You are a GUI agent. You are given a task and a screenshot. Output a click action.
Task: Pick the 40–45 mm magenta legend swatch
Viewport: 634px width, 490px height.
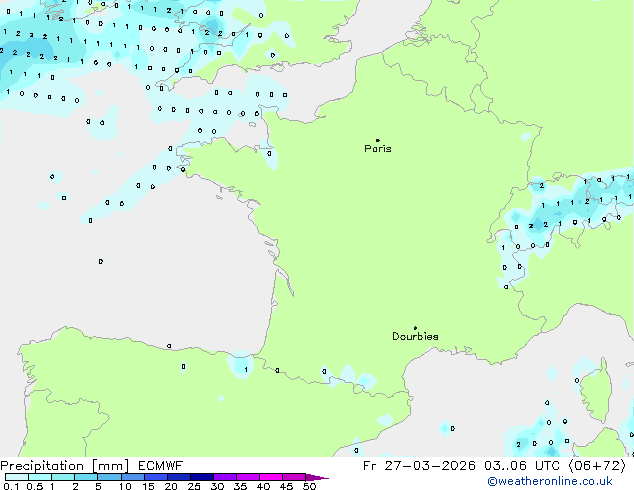point(271,477)
